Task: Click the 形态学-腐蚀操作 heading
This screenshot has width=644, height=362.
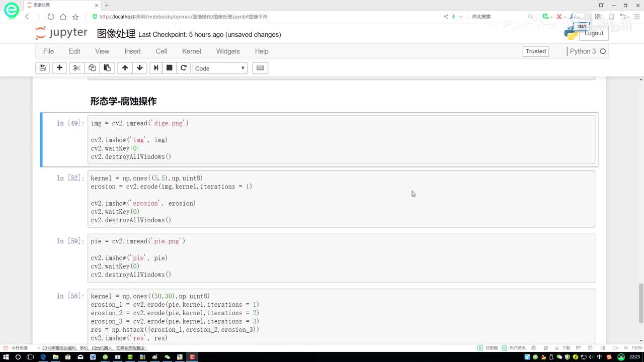Action: (x=123, y=101)
